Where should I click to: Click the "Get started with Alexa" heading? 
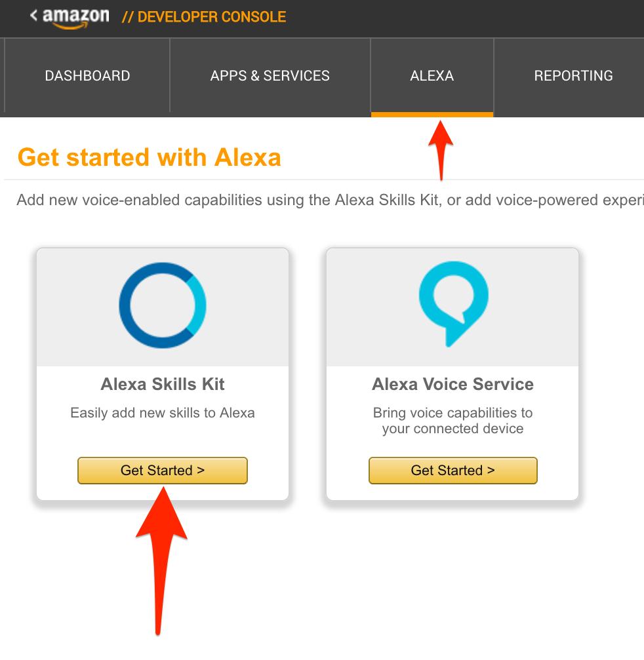150,158
